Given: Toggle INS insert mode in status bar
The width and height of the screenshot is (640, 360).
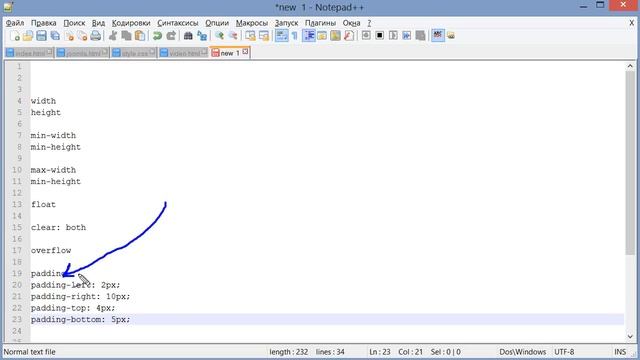Looking at the screenshot, I should point(620,352).
